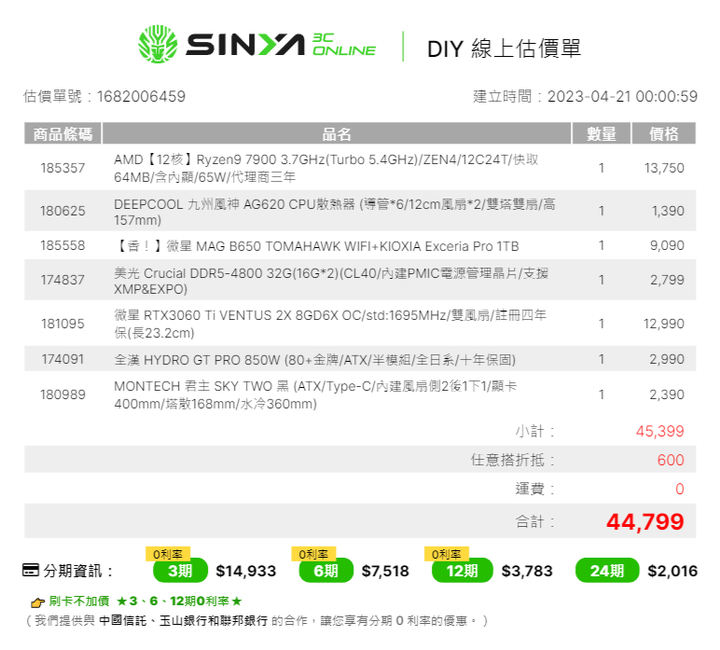Screen dimensions: 720x650
Task: Click barcode 185558
Action: [x=63, y=246]
